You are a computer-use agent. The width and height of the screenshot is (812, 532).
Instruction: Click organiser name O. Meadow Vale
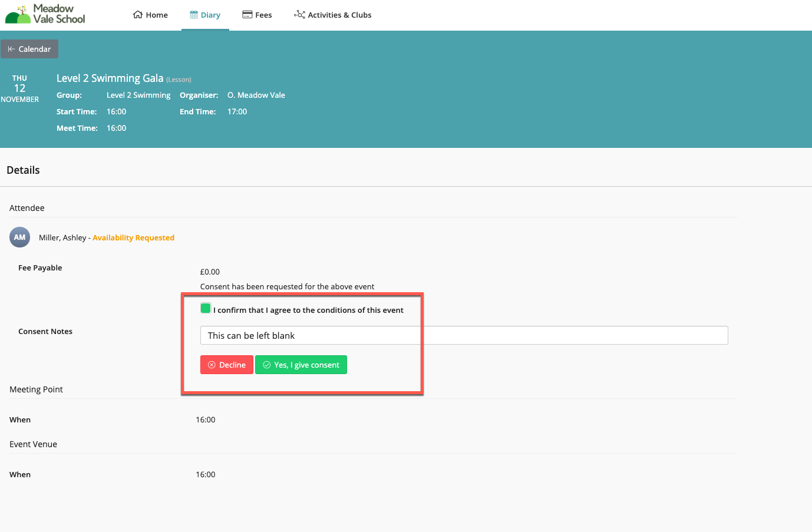(256, 95)
